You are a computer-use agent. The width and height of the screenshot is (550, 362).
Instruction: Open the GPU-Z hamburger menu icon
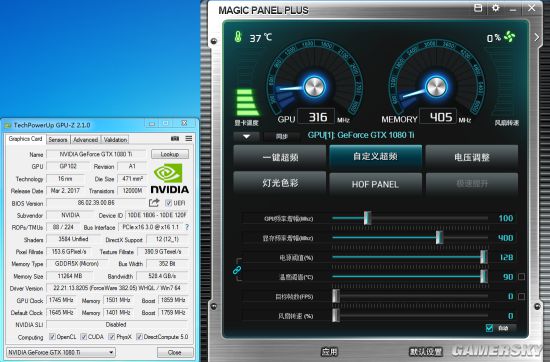pos(189,139)
